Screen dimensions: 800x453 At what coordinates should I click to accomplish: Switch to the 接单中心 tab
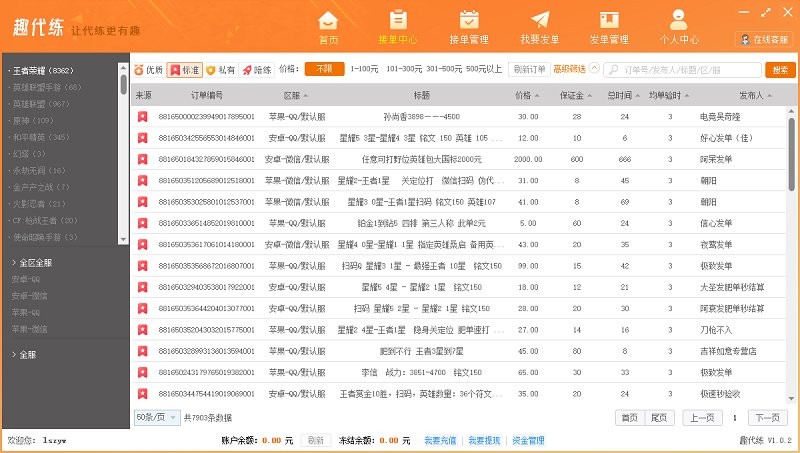[398, 27]
